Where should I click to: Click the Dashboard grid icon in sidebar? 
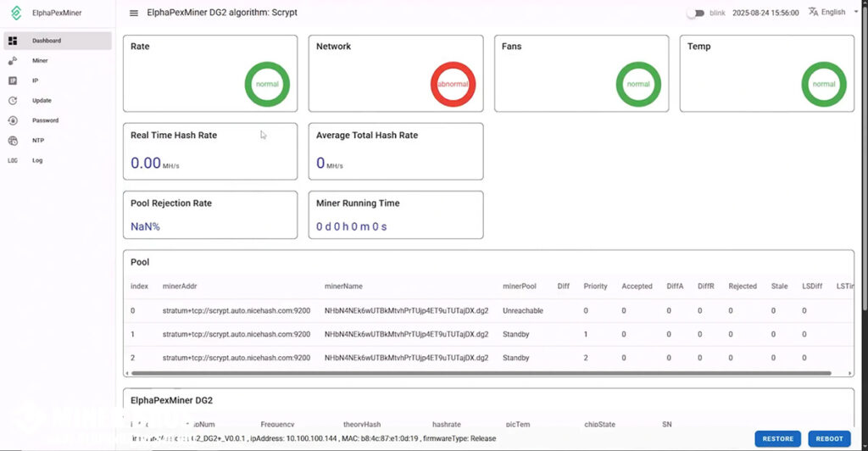(x=13, y=41)
